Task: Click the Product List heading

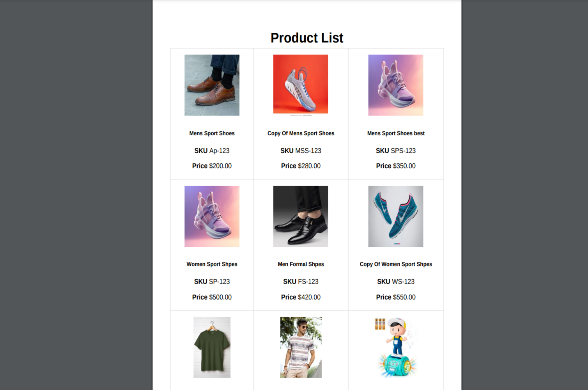Action: coord(307,38)
